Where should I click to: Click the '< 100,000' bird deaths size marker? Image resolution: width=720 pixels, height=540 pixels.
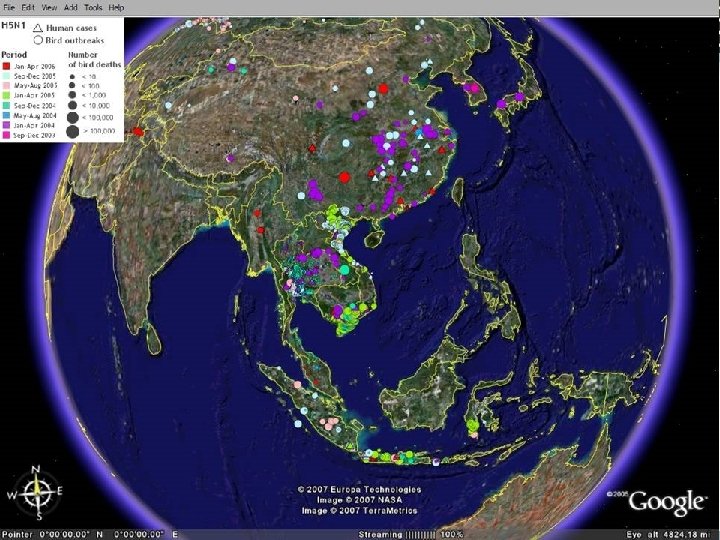73,117
